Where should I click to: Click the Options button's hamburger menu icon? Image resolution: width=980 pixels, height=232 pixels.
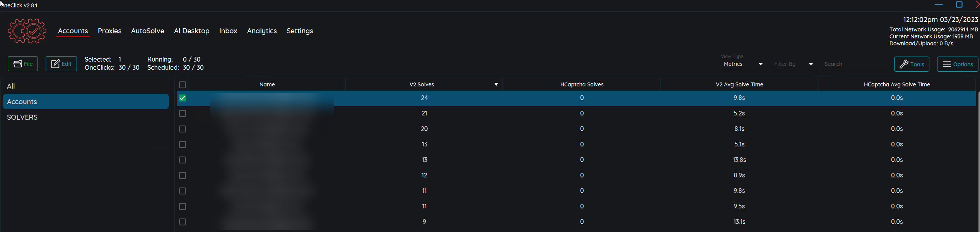tap(947, 64)
